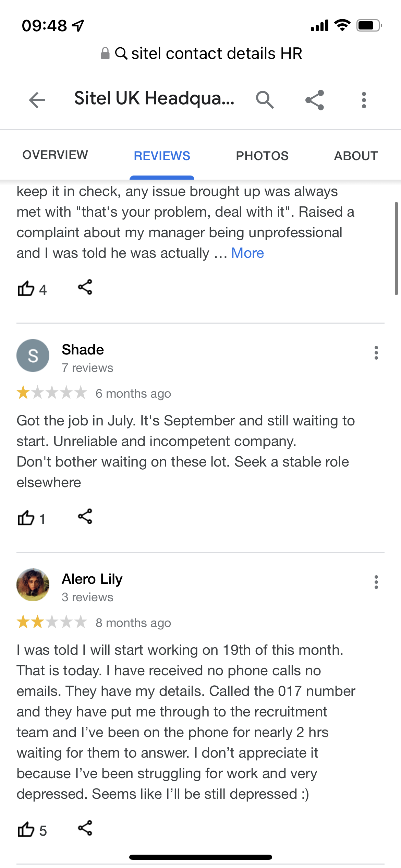Image resolution: width=401 pixels, height=868 pixels.
Task: Open the header three-dot overflow menu
Action: (x=364, y=100)
